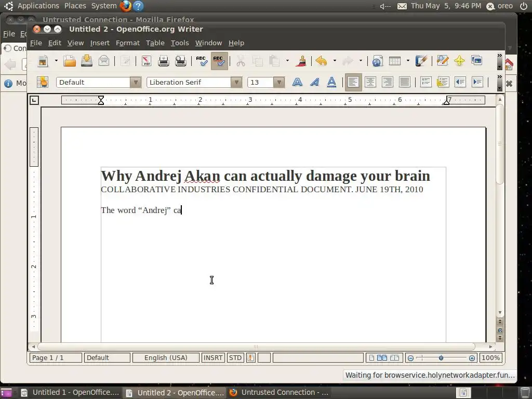Open the Applications menu in top panel

pyautogui.click(x=38, y=6)
